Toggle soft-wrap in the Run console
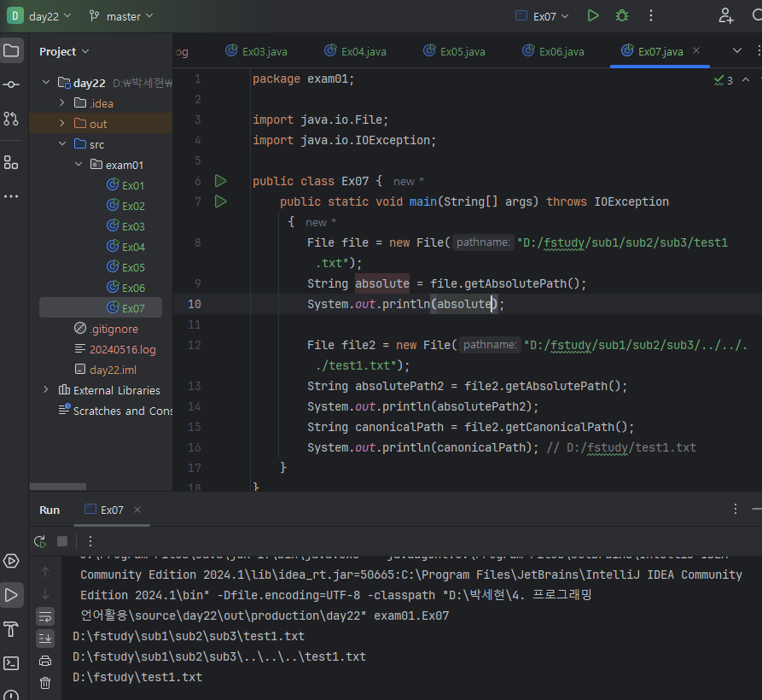 (45, 616)
